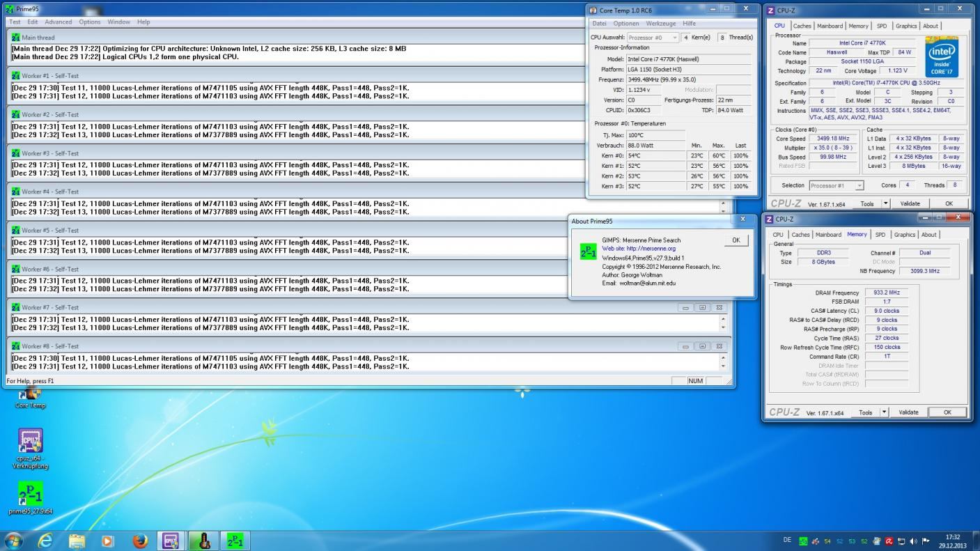The height and width of the screenshot is (551, 980).
Task: Switch to Caches tab in CPU tab window
Action: 802,26
